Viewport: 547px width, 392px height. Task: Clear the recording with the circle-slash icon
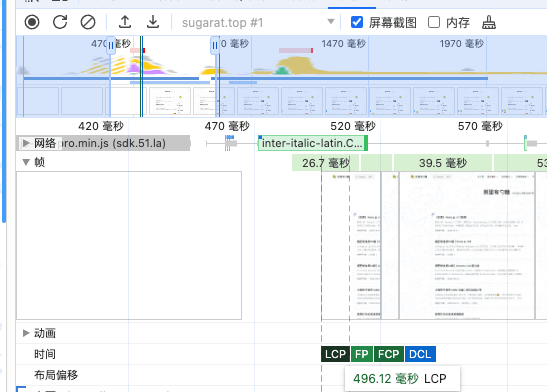coord(88,22)
